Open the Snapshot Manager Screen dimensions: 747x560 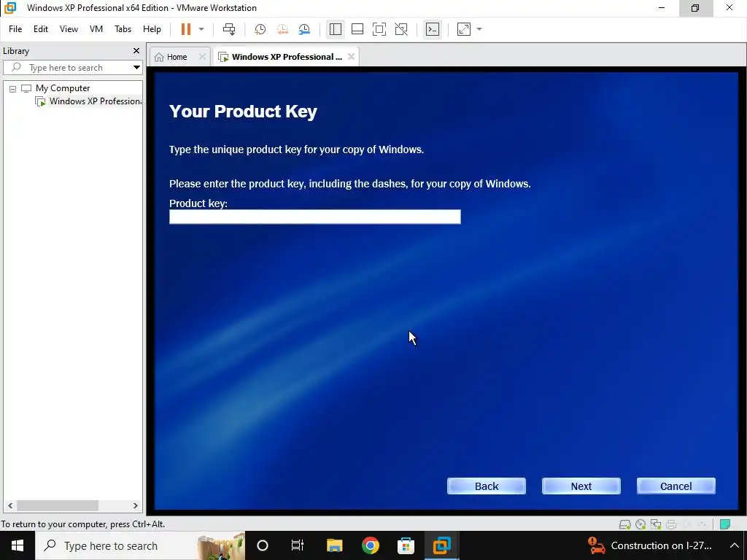click(x=304, y=29)
